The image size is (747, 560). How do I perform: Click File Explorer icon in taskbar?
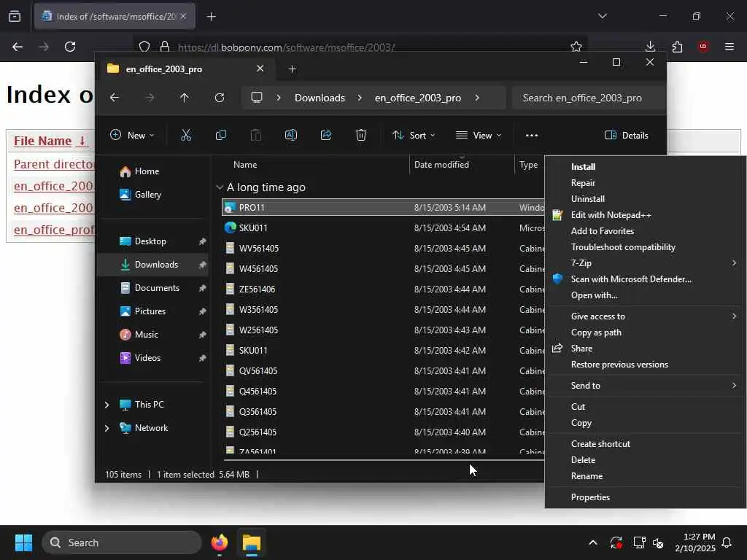tap(251, 542)
